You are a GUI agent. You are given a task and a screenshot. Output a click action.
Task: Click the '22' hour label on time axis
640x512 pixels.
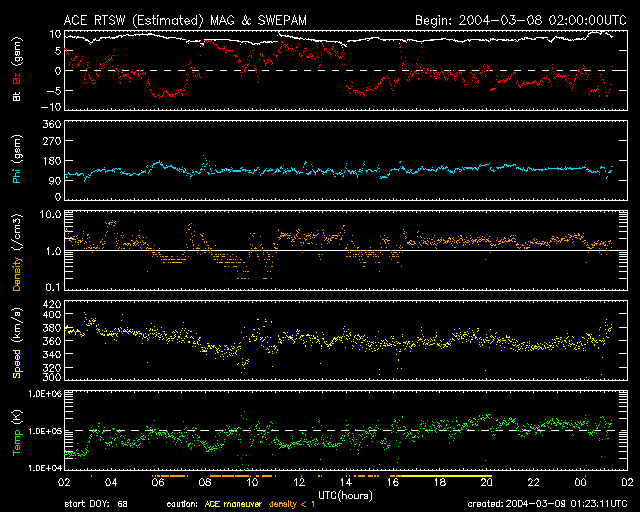[533, 483]
